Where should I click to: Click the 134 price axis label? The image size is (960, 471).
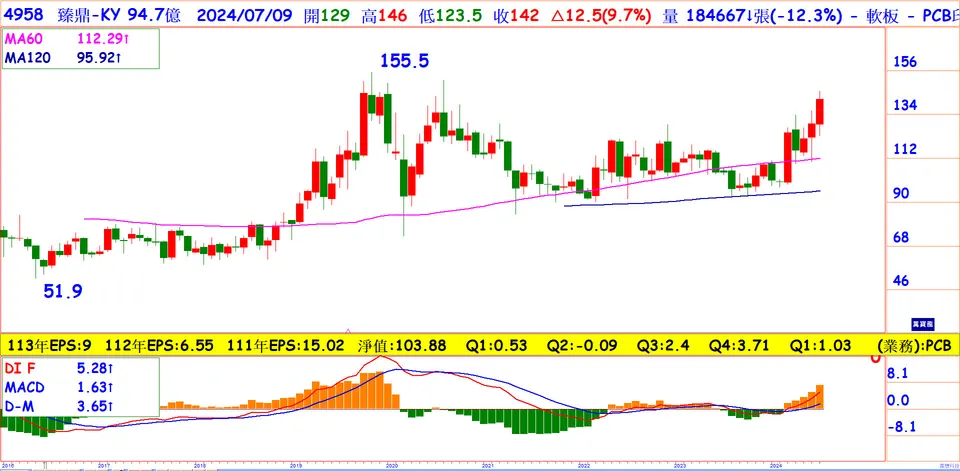[905, 106]
